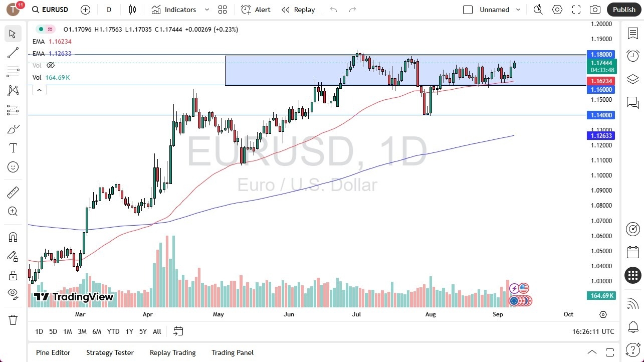Hide the Vol indicator with its eye toggle

pyautogui.click(x=50, y=65)
